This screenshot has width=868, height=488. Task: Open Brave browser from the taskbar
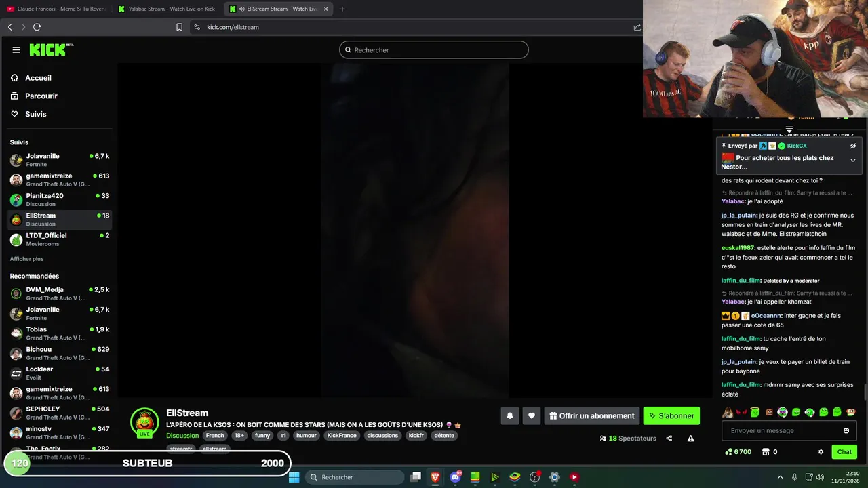click(435, 477)
